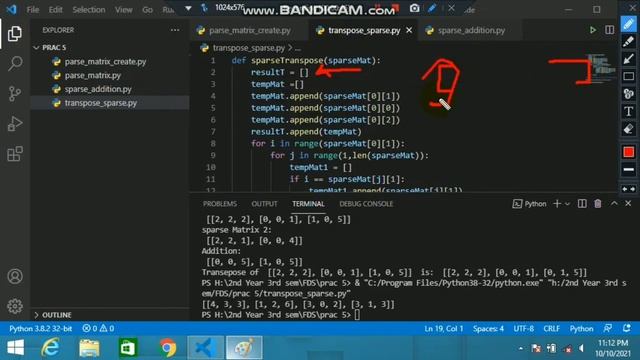640x360 pixels.
Task: Open Google Chrome from taskbar
Action: 167,348
